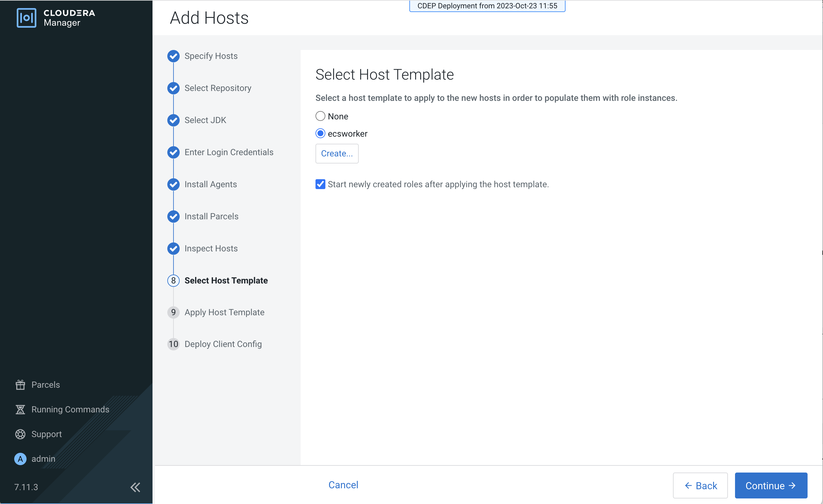Viewport: 823px width, 504px height.
Task: Click Specify Hosts checkmark step icon
Action: click(x=173, y=56)
